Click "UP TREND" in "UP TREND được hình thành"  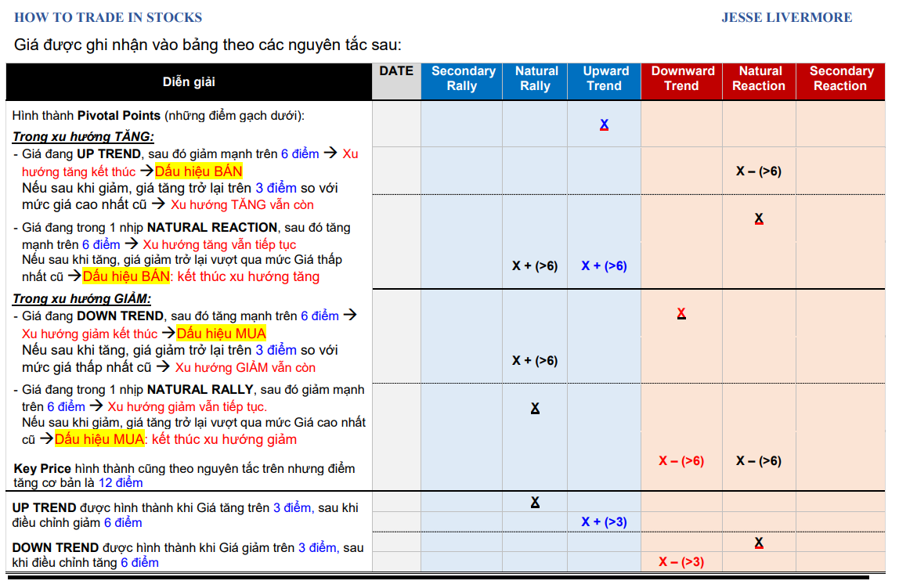coord(44,508)
